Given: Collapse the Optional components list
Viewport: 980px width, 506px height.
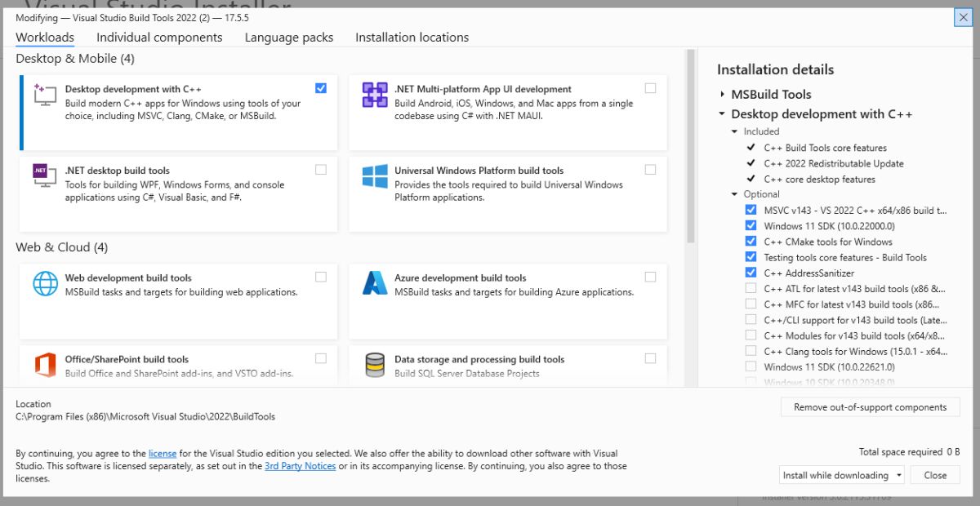Looking at the screenshot, I should [x=734, y=194].
